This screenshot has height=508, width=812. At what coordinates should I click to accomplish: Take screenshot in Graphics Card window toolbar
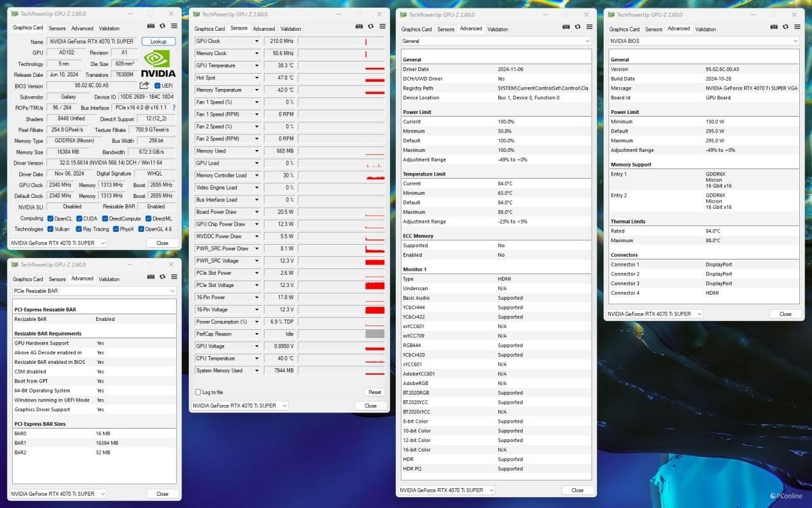150,26
